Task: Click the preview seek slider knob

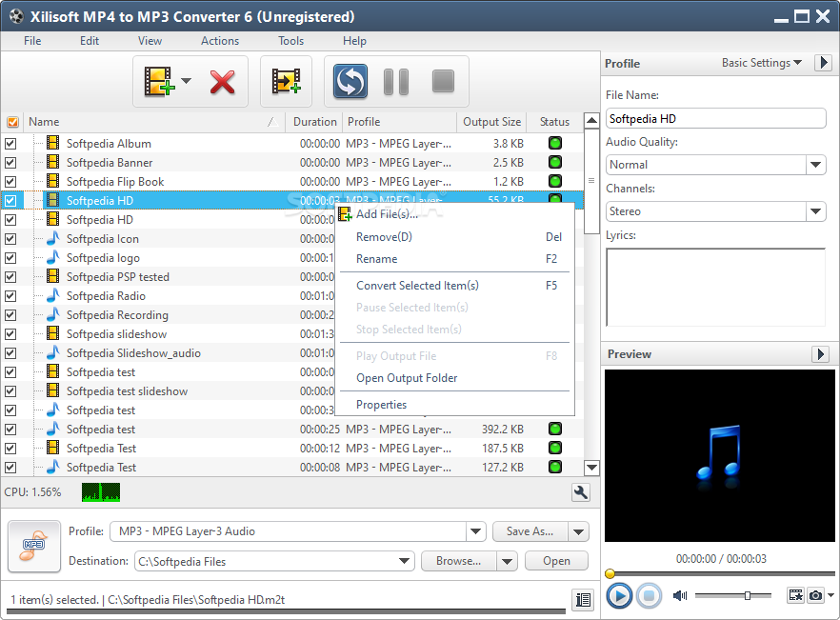Action: (610, 574)
